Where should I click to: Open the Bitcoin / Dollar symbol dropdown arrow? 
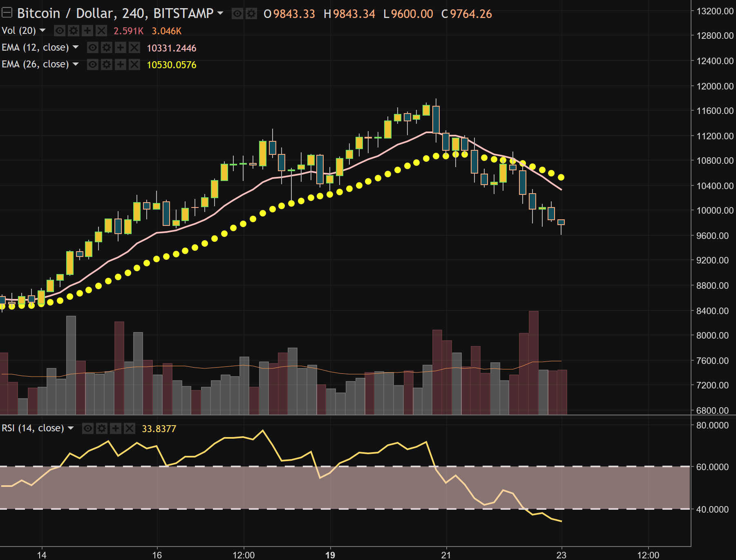pyautogui.click(x=220, y=13)
